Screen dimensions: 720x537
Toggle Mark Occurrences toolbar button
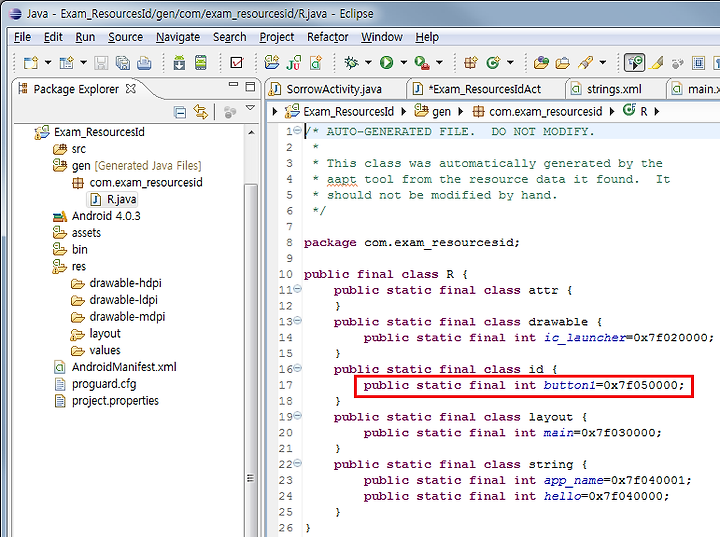[x=634, y=62]
